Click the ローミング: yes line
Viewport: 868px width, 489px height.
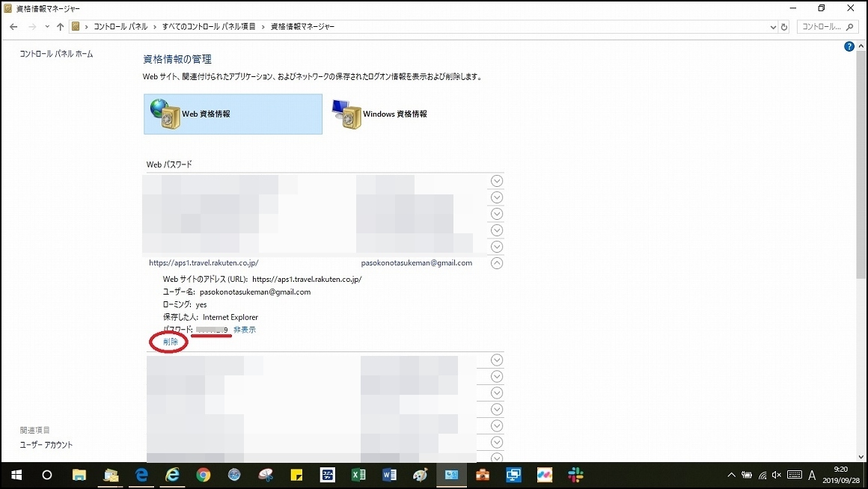pos(185,305)
